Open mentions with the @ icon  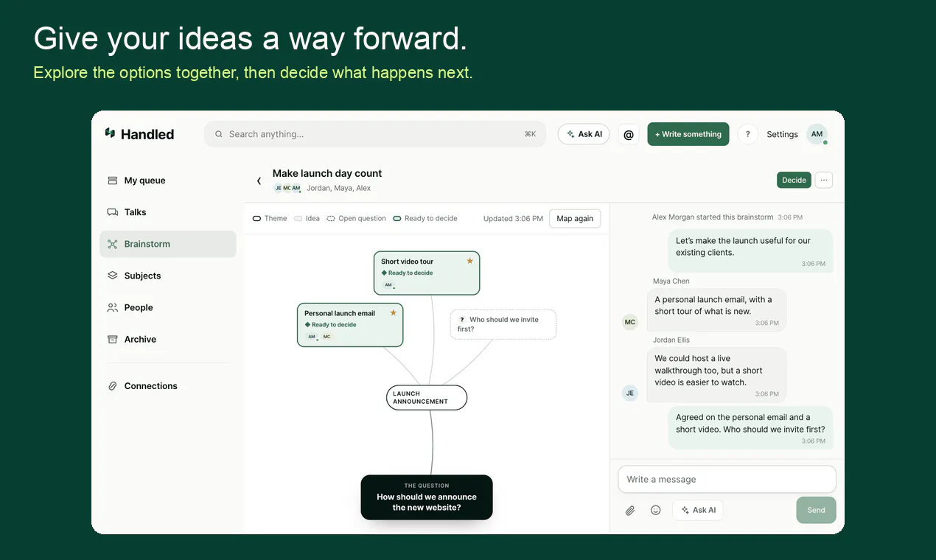tap(629, 134)
